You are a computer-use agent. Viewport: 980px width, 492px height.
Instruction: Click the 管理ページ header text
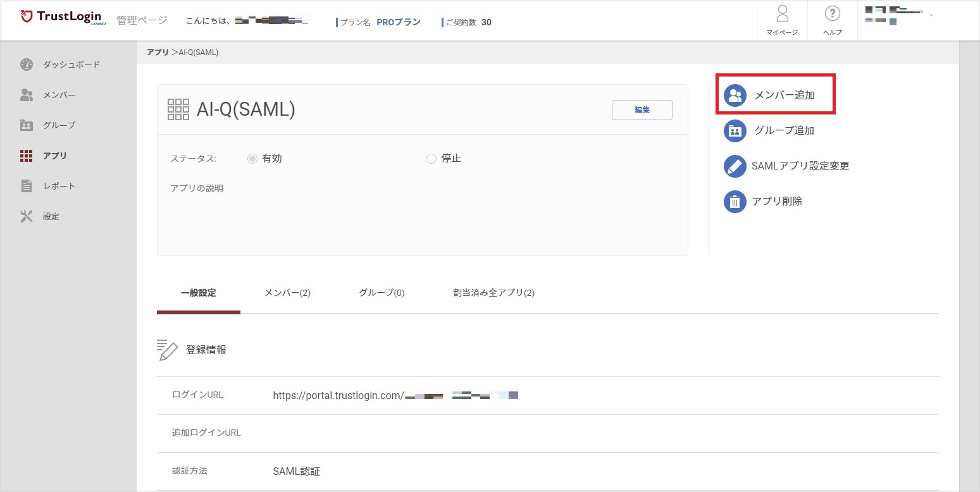[x=142, y=20]
